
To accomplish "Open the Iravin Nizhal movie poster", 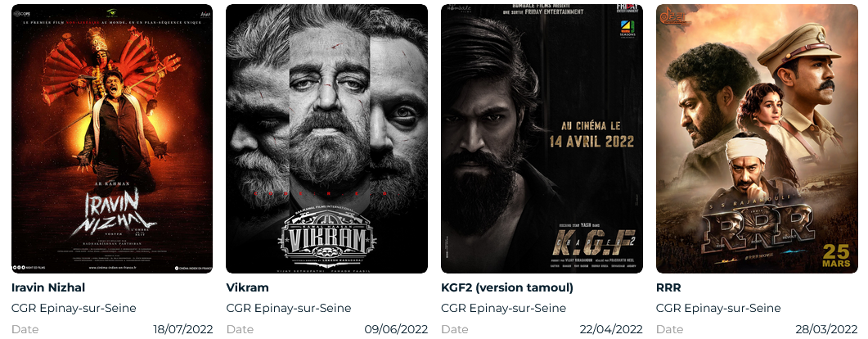I will coord(112,138).
